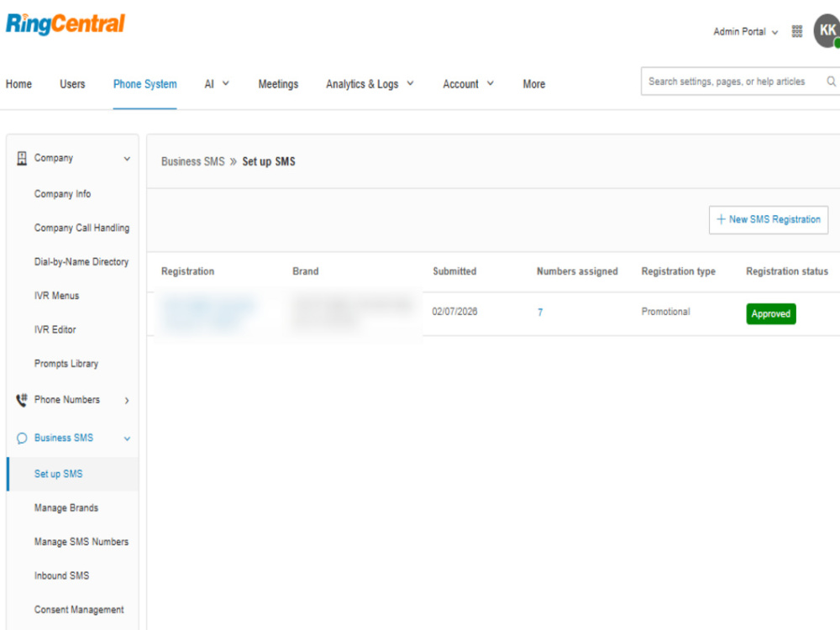Expand the Phone Numbers section chevron
The height and width of the screenshot is (630, 840).
[x=127, y=400]
